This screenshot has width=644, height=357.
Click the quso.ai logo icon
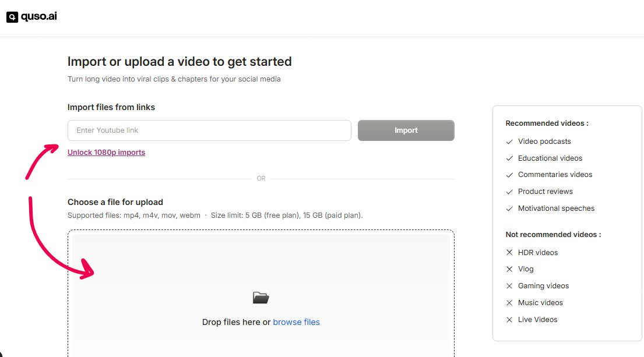click(12, 16)
